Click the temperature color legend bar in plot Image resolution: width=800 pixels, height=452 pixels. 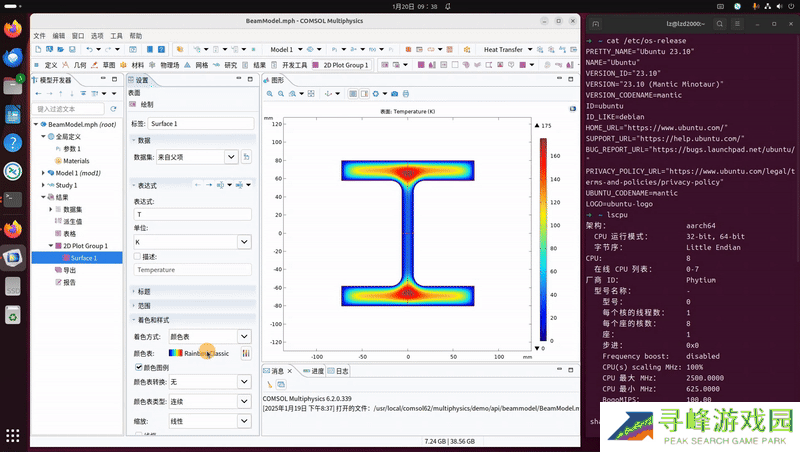tap(543, 239)
